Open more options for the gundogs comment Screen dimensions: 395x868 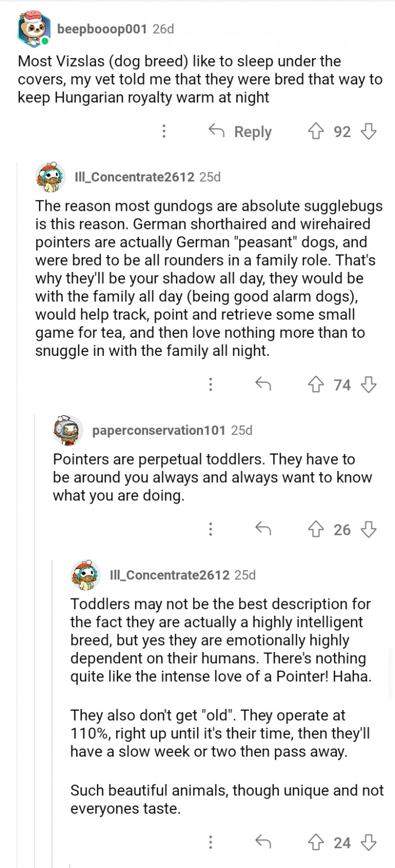click(x=210, y=385)
